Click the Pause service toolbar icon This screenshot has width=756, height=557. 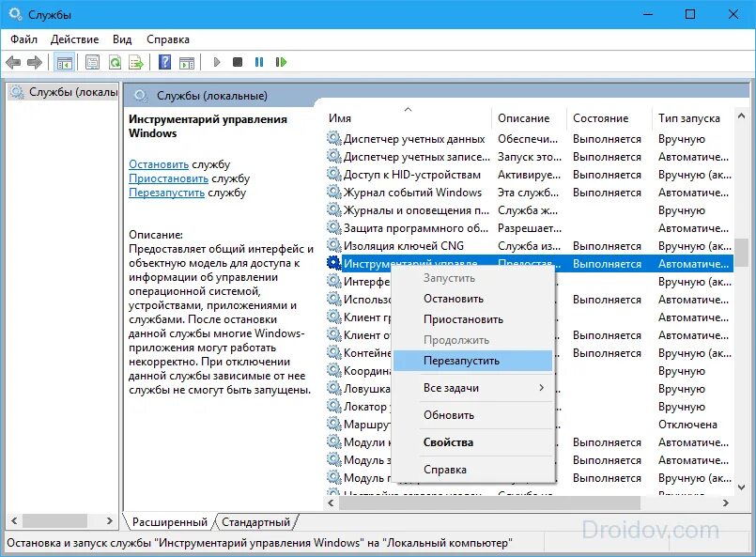[259, 62]
